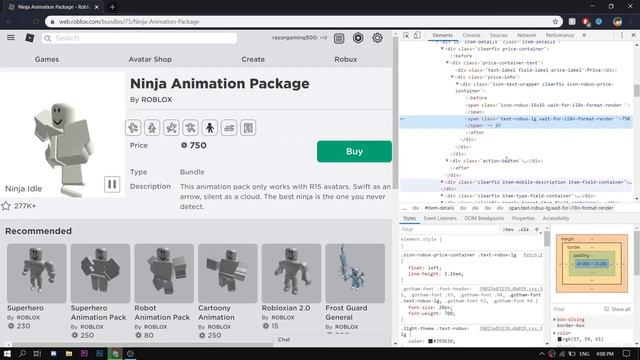Image resolution: width=640 pixels, height=360 pixels.
Task: Click the blue browser extension icon
Action: click(x=599, y=22)
